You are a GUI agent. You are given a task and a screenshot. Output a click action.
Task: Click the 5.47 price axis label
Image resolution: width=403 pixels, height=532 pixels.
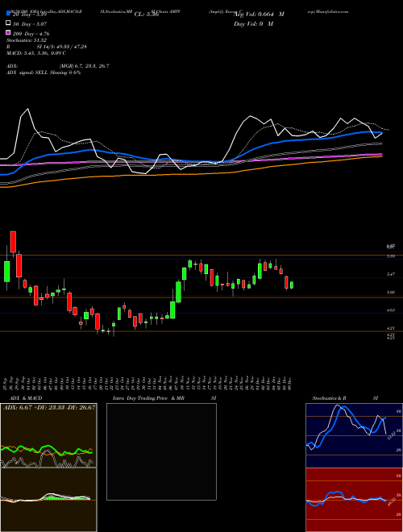coord(390,274)
